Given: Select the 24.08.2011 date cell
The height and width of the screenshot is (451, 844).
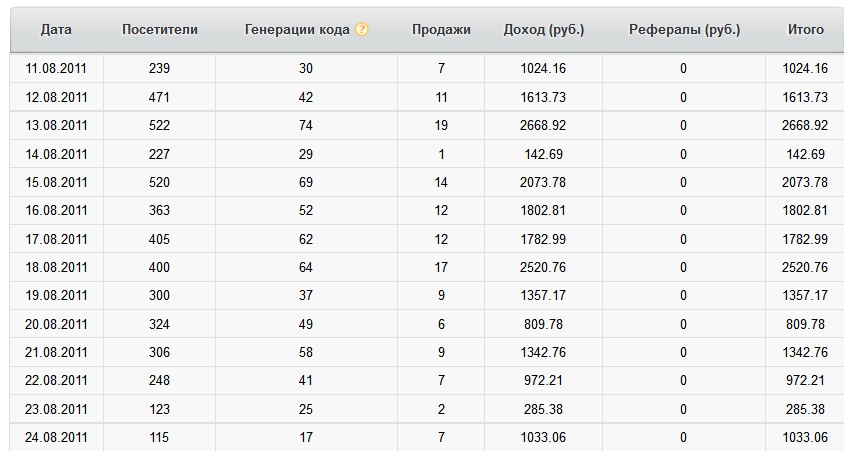Looking at the screenshot, I should [57, 438].
